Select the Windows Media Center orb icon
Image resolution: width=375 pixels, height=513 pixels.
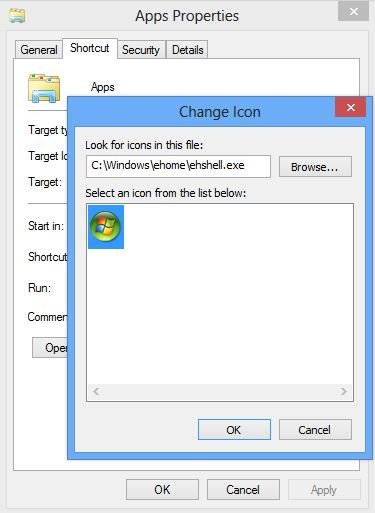point(106,227)
